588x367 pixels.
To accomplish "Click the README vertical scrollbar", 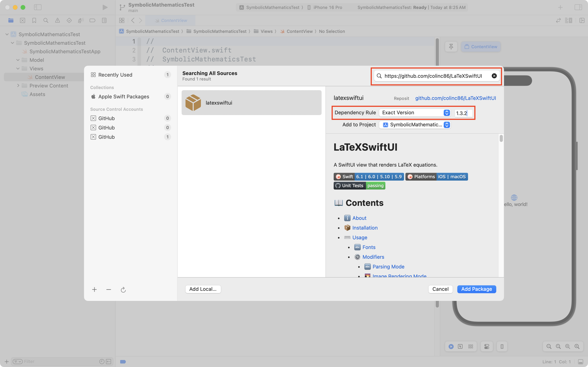I will tap(501, 139).
